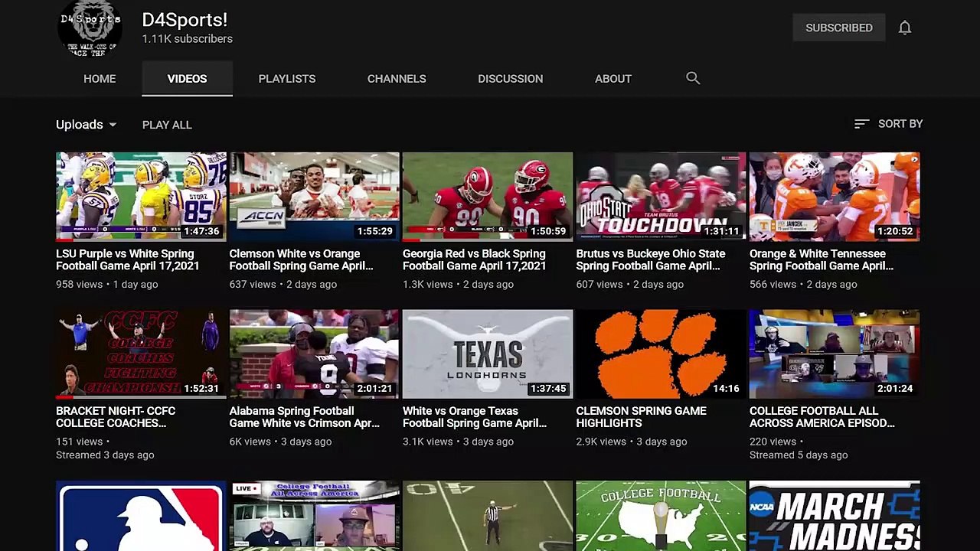This screenshot has width=980, height=551.
Task: Open Georgia Red vs Black video title
Action: click(x=475, y=259)
